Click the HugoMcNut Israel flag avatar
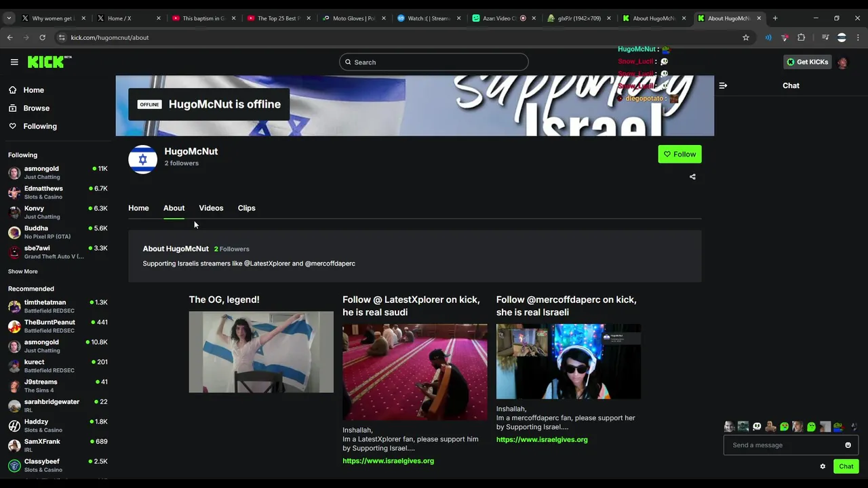This screenshot has width=868, height=488. click(142, 159)
